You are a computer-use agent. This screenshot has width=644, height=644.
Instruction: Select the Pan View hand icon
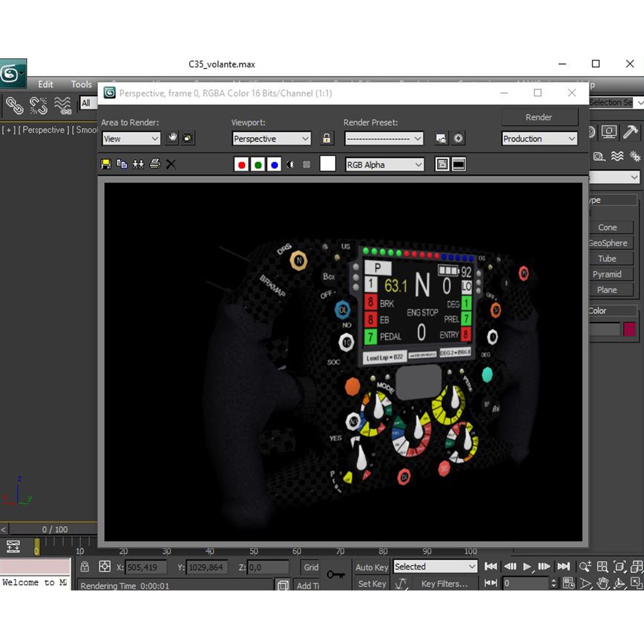tap(602, 583)
